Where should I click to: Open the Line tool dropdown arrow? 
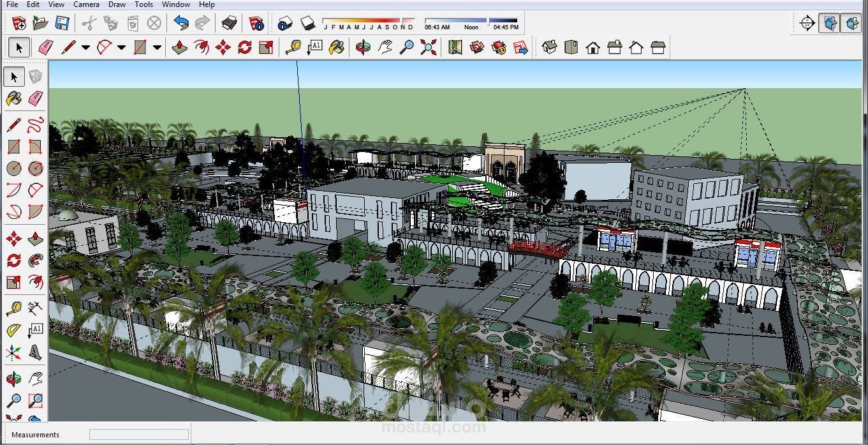[x=85, y=47]
